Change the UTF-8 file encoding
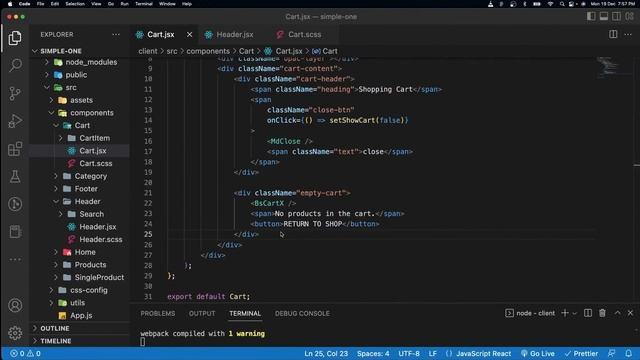Viewport: 640px width, 360px height. [409, 353]
